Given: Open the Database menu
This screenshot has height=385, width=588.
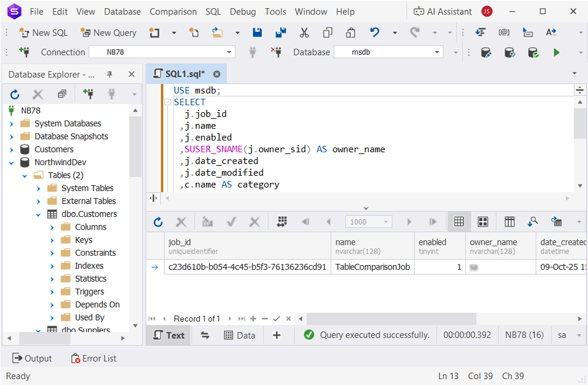Looking at the screenshot, I should [122, 11].
